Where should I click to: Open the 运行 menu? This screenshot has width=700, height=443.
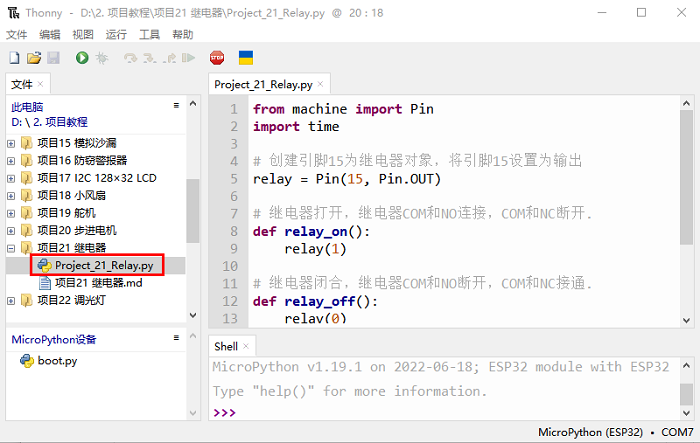pos(116,34)
